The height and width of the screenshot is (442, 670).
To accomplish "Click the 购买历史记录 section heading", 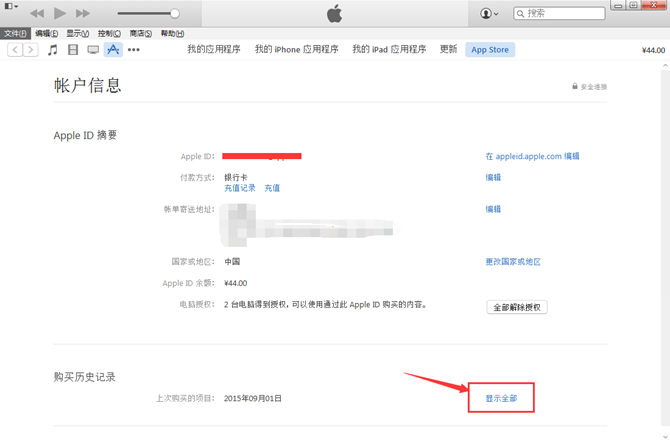I will (x=85, y=377).
